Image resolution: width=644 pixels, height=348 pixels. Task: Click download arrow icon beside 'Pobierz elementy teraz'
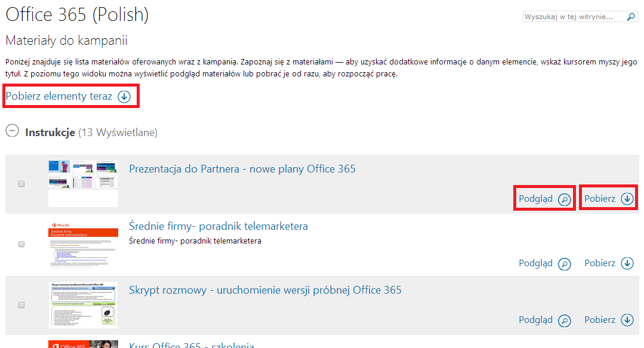[x=124, y=97]
